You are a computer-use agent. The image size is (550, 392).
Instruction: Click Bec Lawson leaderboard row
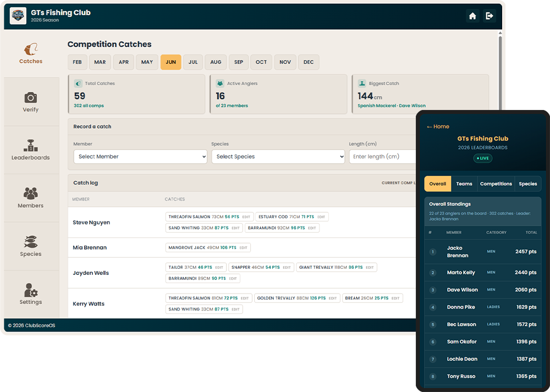tap(483, 324)
